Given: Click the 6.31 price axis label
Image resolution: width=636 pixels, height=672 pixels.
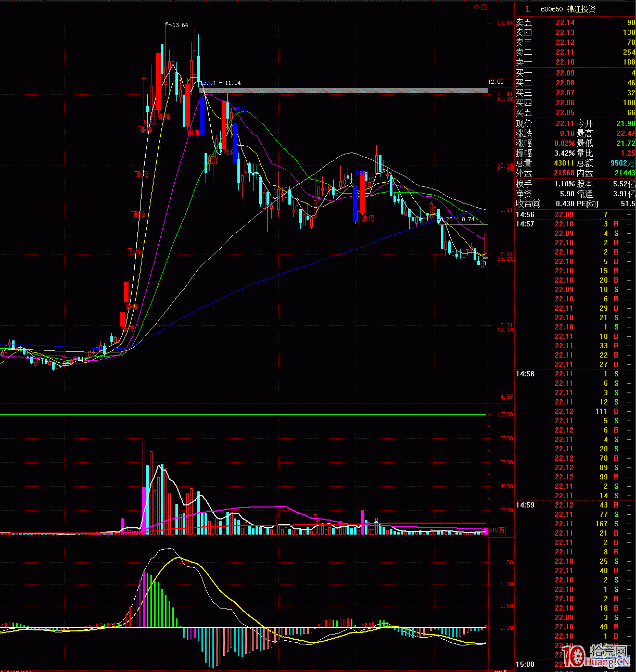Looking at the screenshot, I should 506,325.
